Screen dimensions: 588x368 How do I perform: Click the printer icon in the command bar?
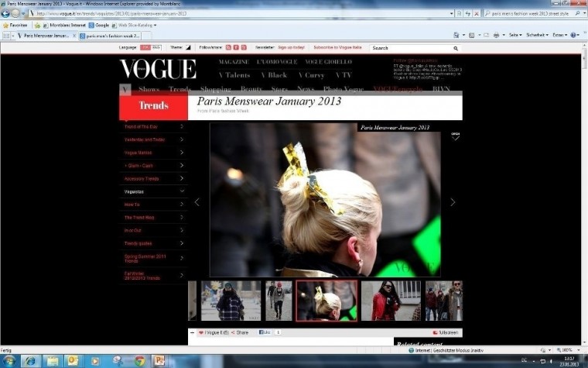click(496, 35)
